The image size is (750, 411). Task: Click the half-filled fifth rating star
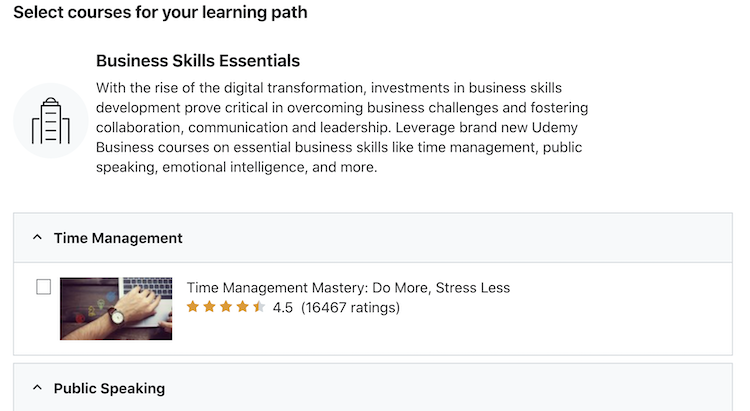[x=259, y=307]
